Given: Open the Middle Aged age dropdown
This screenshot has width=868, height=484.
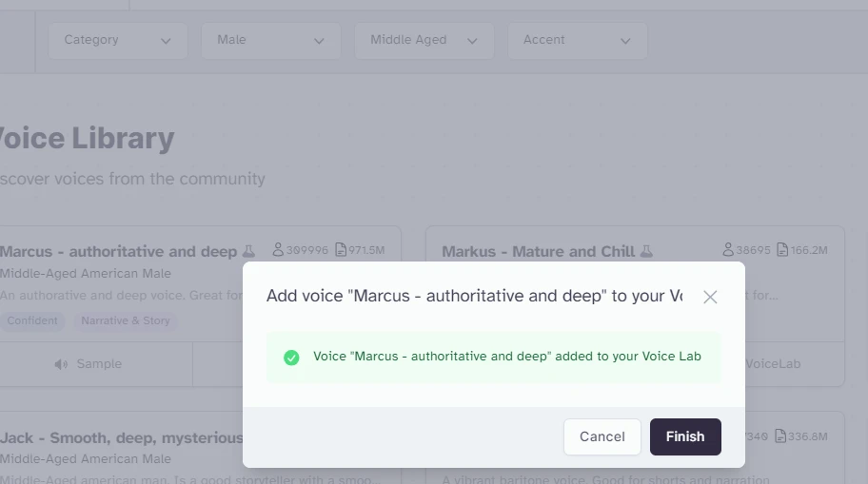Looking at the screenshot, I should [x=424, y=40].
